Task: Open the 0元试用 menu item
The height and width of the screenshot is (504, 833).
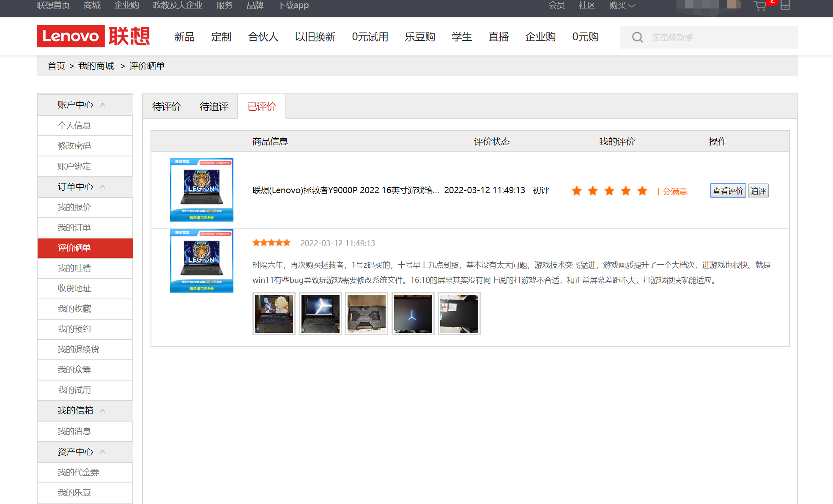Action: 370,37
